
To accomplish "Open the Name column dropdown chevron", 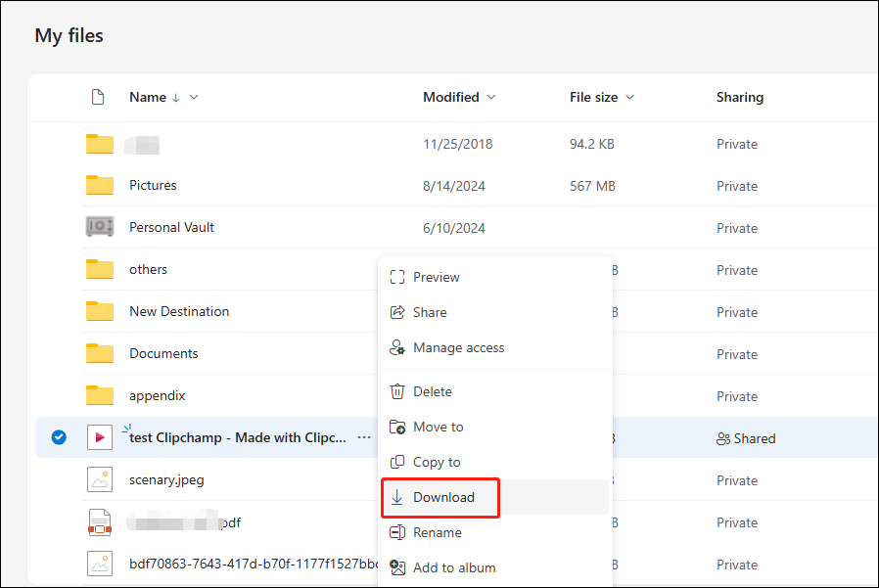I will (x=194, y=97).
